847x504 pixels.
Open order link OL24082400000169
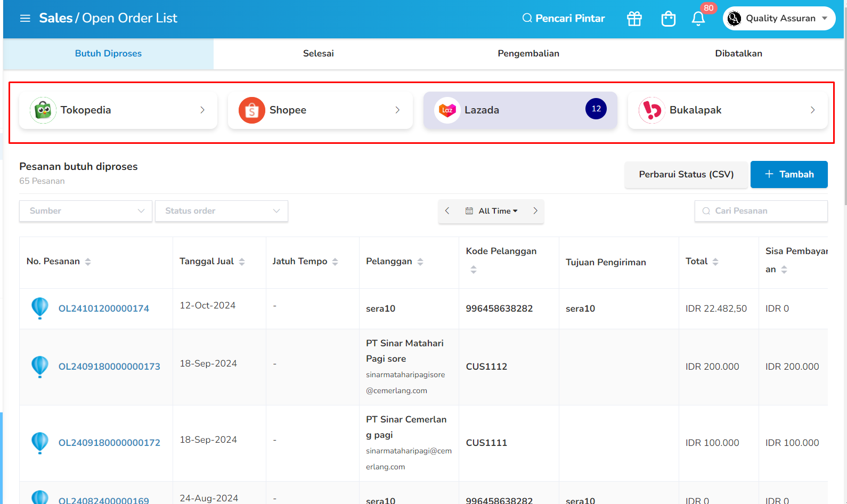coord(104,500)
